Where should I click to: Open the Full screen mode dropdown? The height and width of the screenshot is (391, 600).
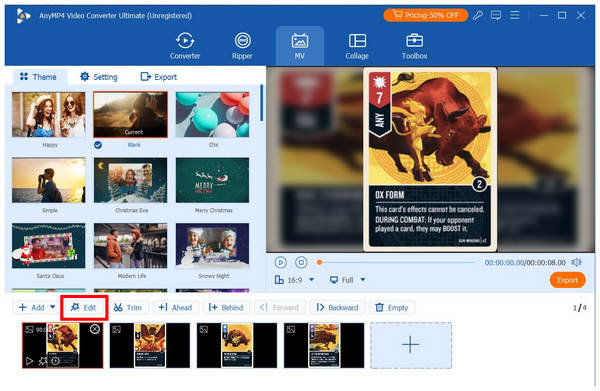347,280
